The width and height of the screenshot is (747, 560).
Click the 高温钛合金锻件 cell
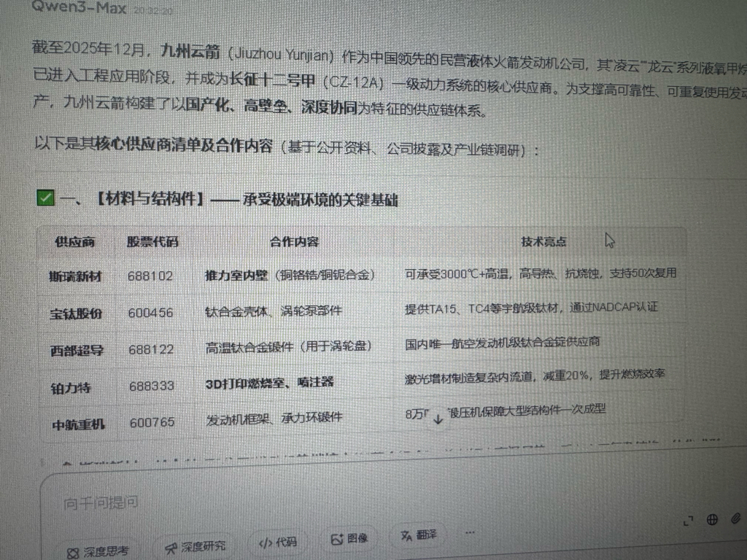pos(289,346)
